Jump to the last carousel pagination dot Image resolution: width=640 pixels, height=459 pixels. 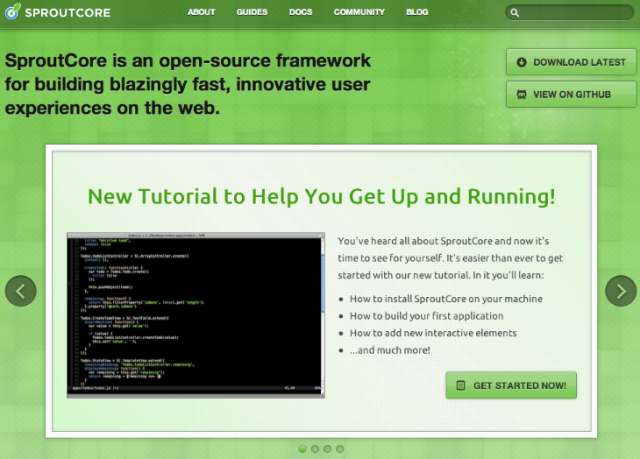340,449
